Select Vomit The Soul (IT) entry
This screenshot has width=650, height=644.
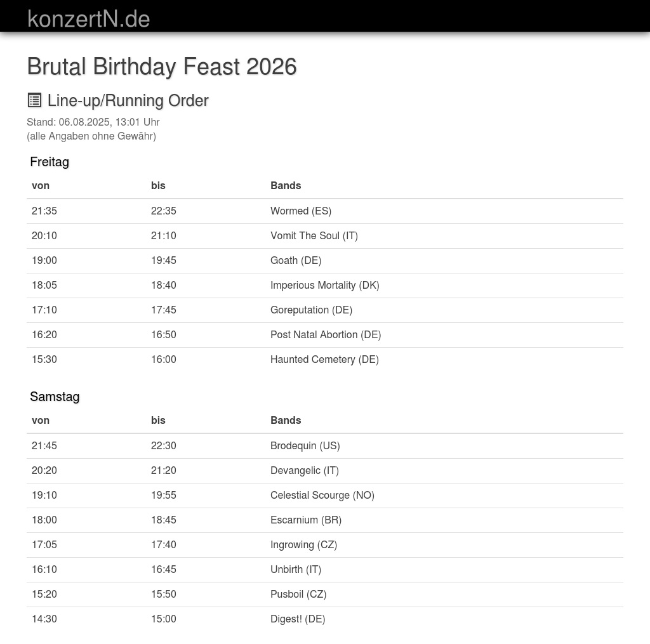coord(314,235)
